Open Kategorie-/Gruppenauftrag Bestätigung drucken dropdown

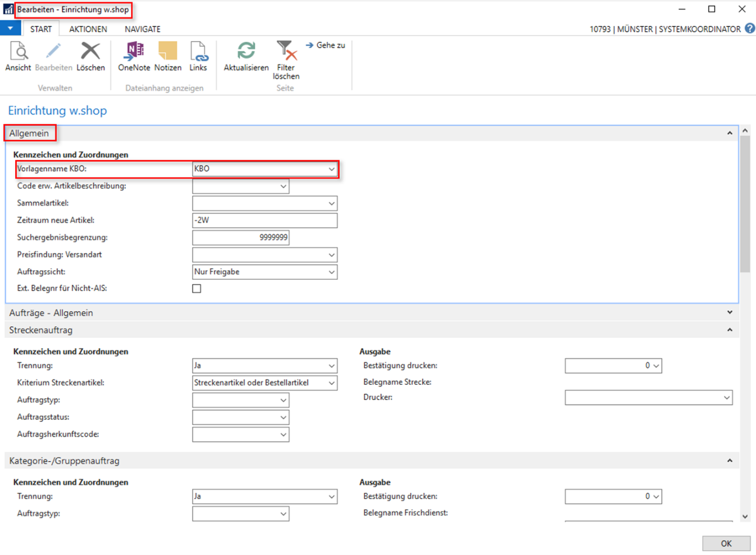(656, 497)
